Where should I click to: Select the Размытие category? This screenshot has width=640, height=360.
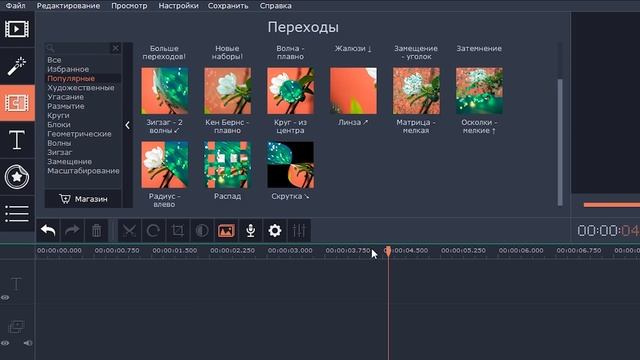(66, 106)
